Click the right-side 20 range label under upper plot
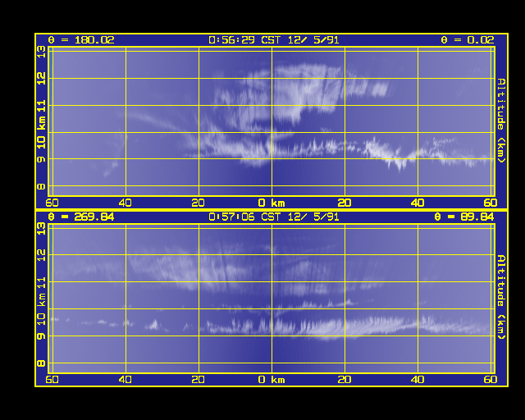Viewport: 525px width, 420px height. tap(345, 203)
